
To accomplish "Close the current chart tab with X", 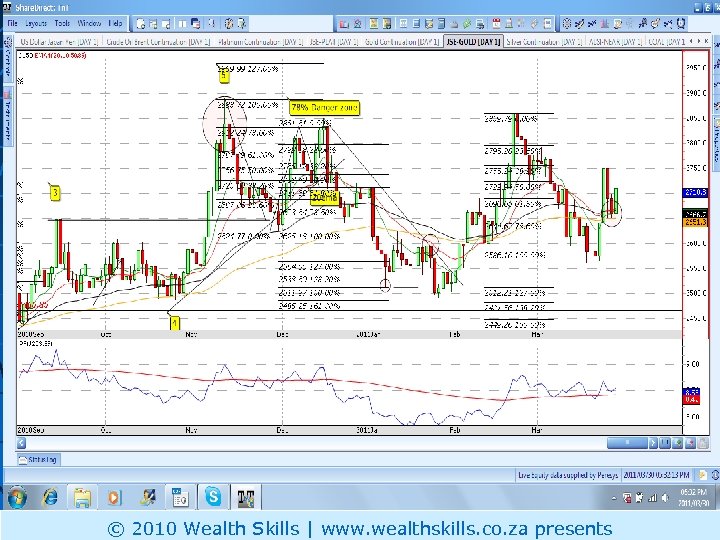I will click(706, 42).
